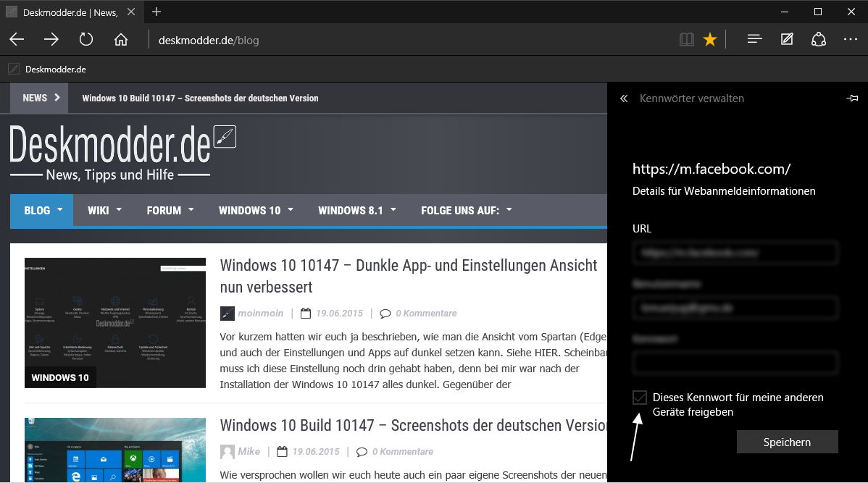Click the URL input field
This screenshot has width=868, height=483.
click(x=735, y=253)
